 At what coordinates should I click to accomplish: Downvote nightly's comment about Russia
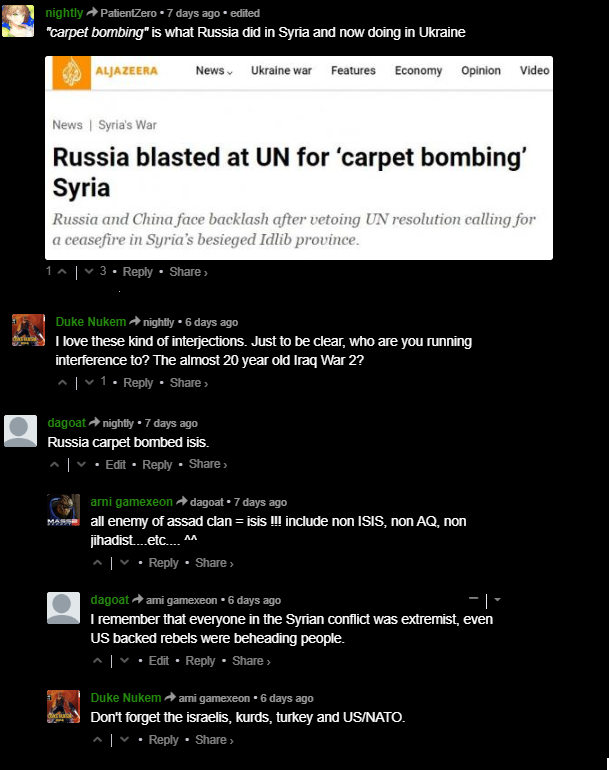(x=89, y=272)
